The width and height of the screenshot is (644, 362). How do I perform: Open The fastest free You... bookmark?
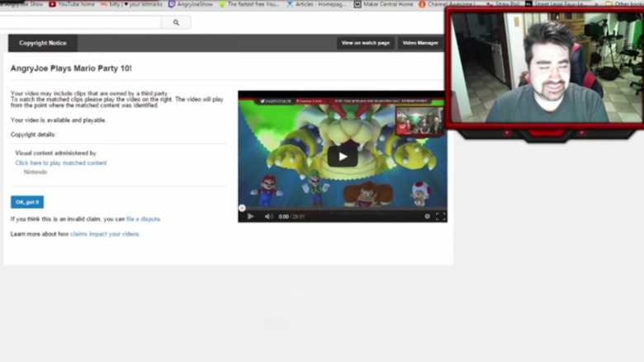(x=249, y=4)
